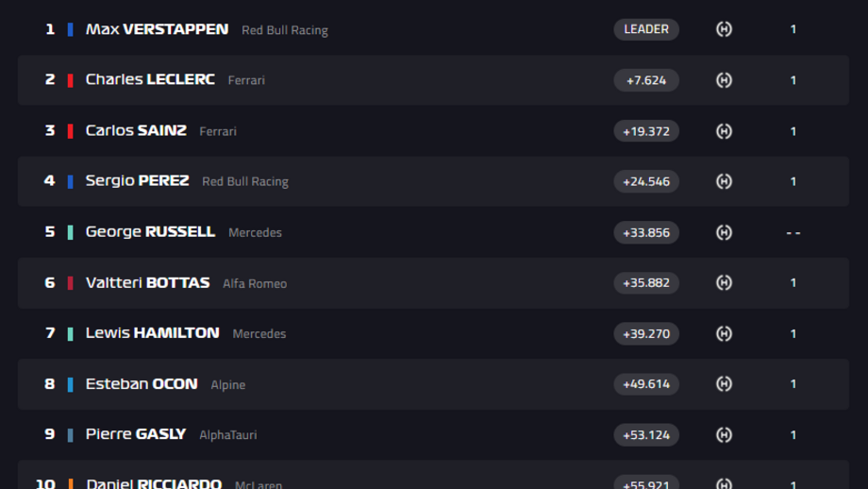Open the Lewis Hamilton driver link
Image resolution: width=868 pixels, height=489 pixels.
tap(152, 333)
